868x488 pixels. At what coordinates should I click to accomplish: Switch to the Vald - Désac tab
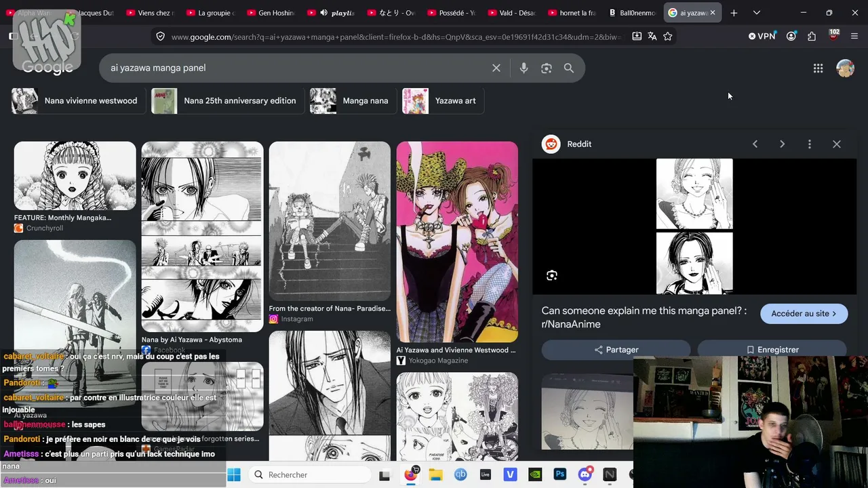point(512,13)
